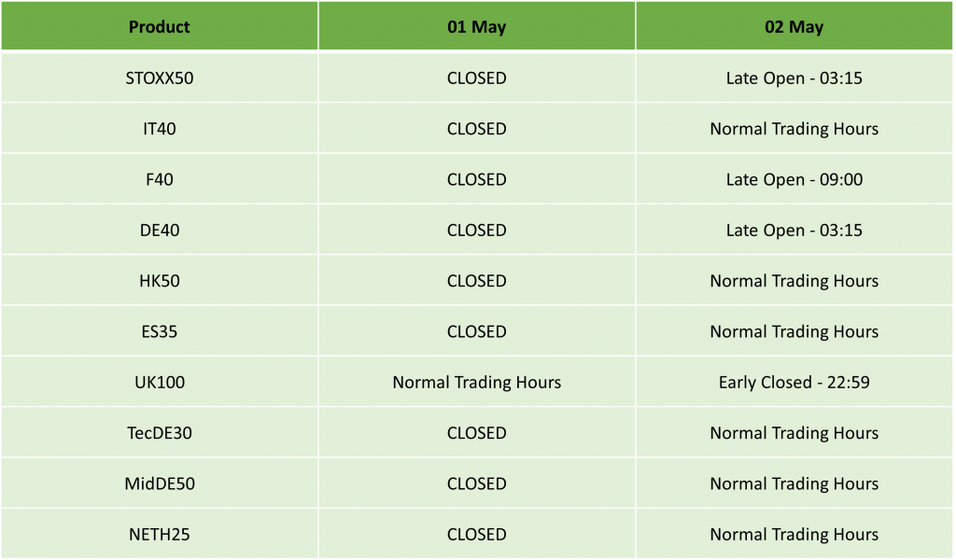956x560 pixels.
Task: Select the IT40 product cell
Action: (159, 129)
